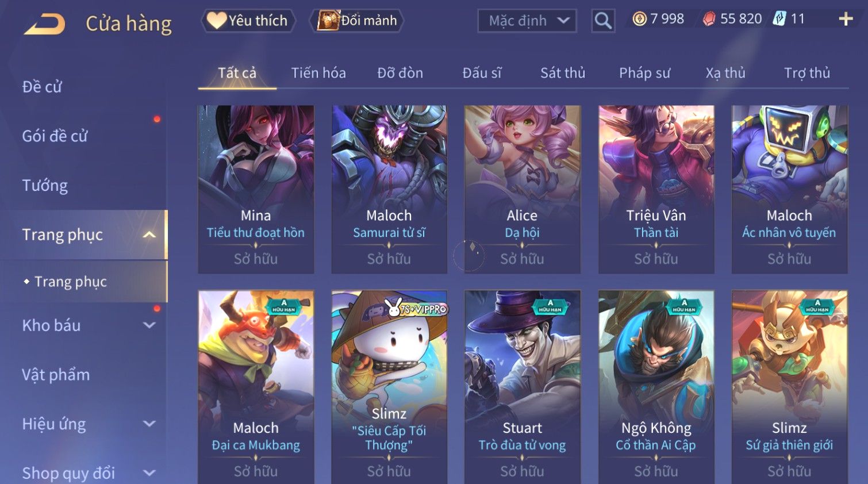The image size is (868, 484).
Task: Click the plus icon to add currency
Action: (x=846, y=19)
